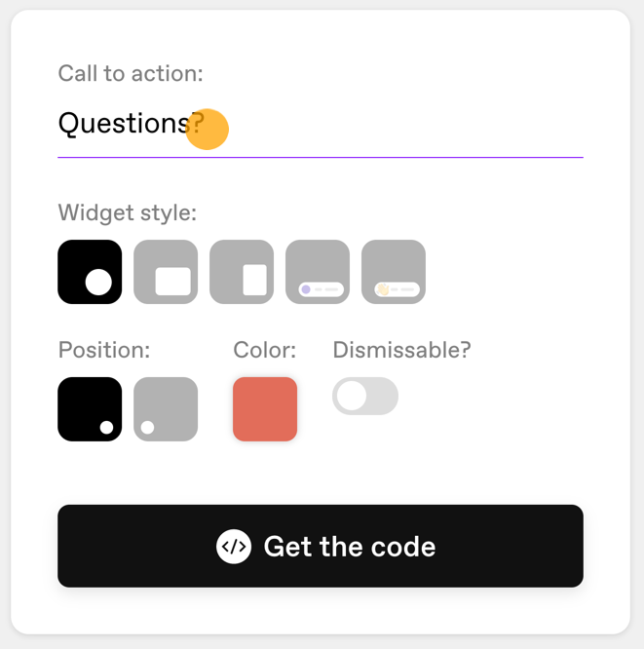Select the circle bubble widget style

point(90,272)
